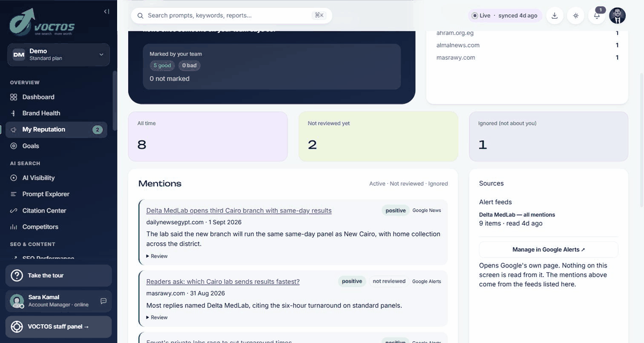Filter mentions by Active

coord(377,184)
